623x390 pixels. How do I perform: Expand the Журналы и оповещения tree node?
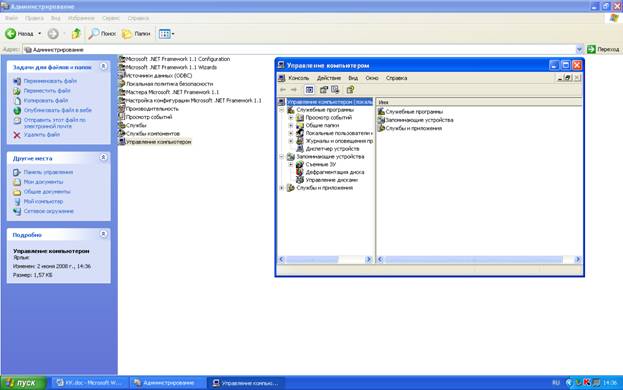coord(291,141)
